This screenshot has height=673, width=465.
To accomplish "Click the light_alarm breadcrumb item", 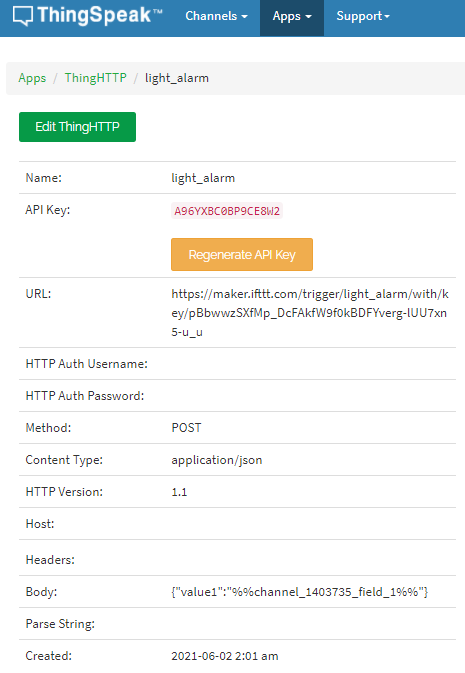I will click(x=177, y=78).
